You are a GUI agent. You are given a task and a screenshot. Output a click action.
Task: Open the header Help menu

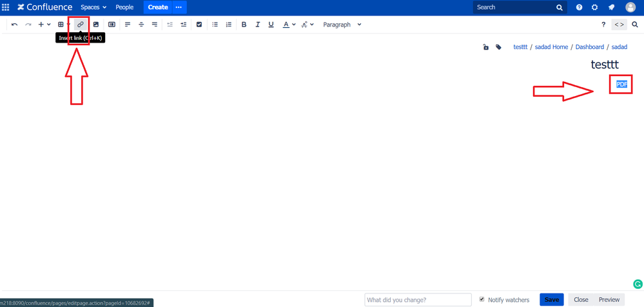(x=579, y=7)
